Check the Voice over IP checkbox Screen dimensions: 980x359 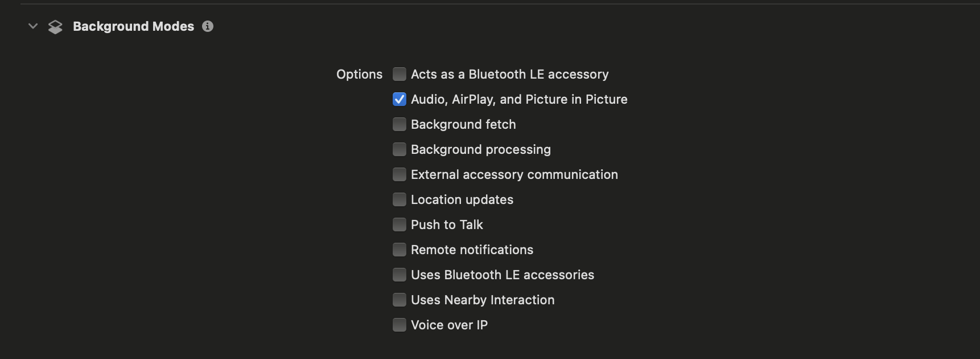[x=400, y=325]
